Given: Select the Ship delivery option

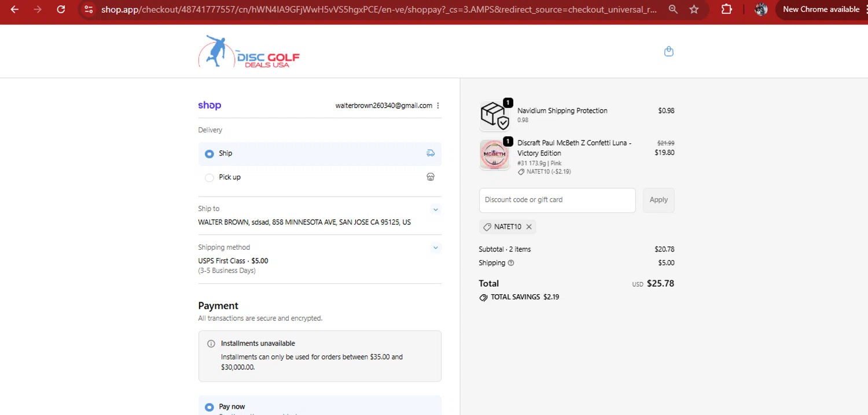Looking at the screenshot, I should click(x=319, y=154).
